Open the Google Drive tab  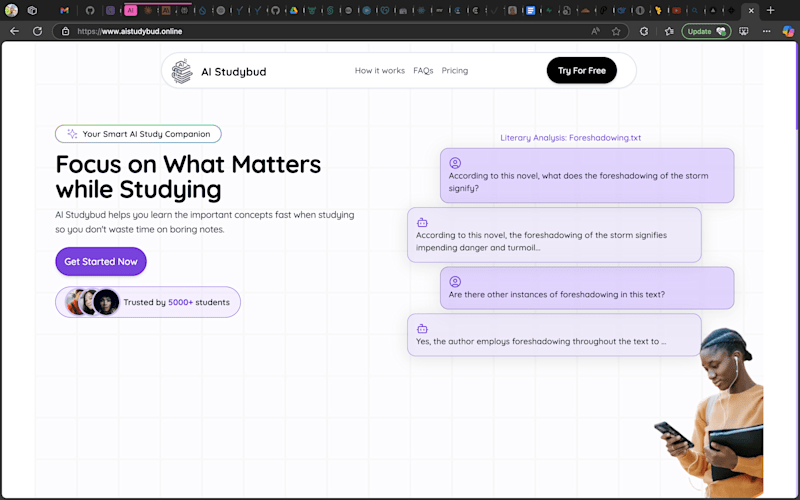click(293, 10)
